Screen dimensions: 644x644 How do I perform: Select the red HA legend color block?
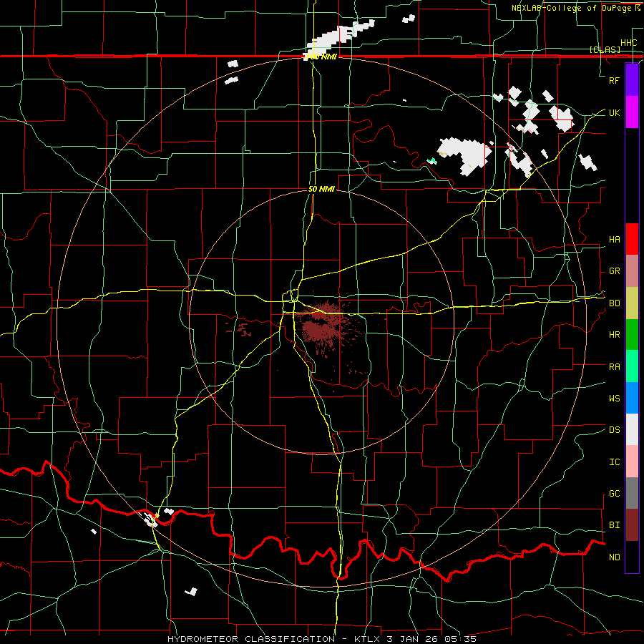point(632,239)
